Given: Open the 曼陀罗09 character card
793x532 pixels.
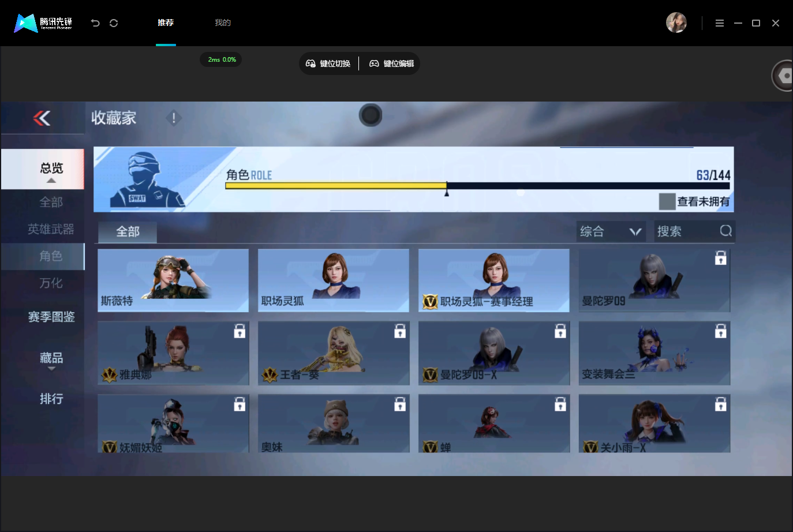Looking at the screenshot, I should pyautogui.click(x=654, y=280).
